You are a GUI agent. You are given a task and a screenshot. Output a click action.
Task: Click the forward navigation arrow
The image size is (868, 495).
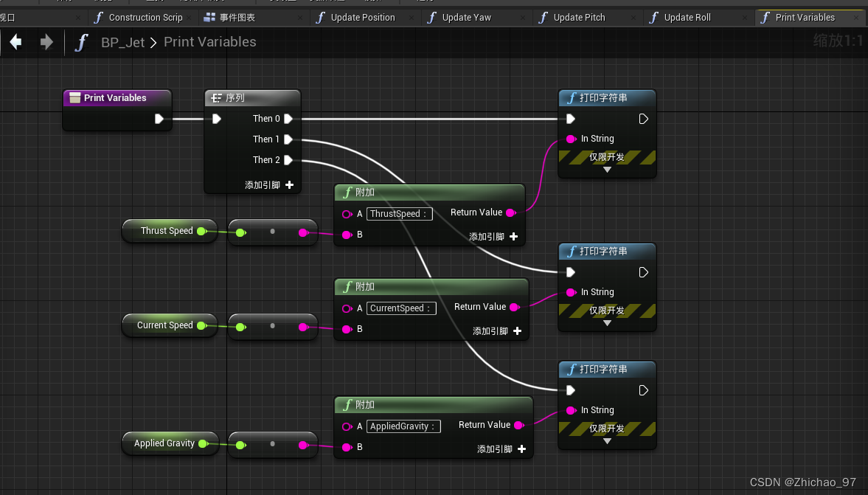[46, 42]
